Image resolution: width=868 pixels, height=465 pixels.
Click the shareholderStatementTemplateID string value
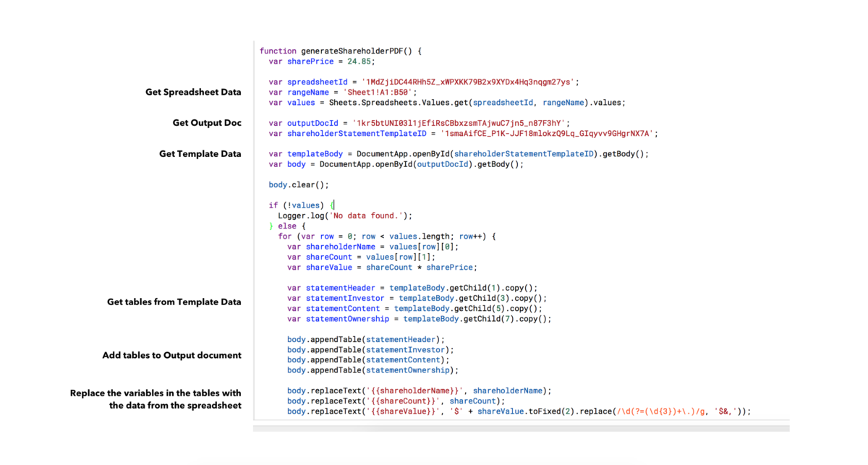click(x=548, y=134)
